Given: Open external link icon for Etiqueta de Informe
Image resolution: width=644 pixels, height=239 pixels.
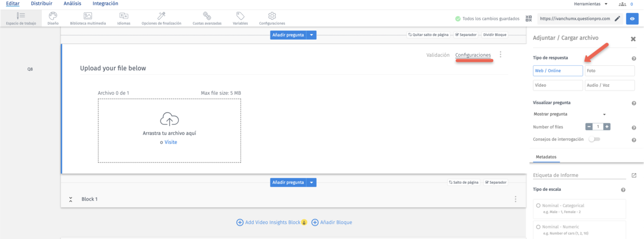Looking at the screenshot, I should coord(634,175).
